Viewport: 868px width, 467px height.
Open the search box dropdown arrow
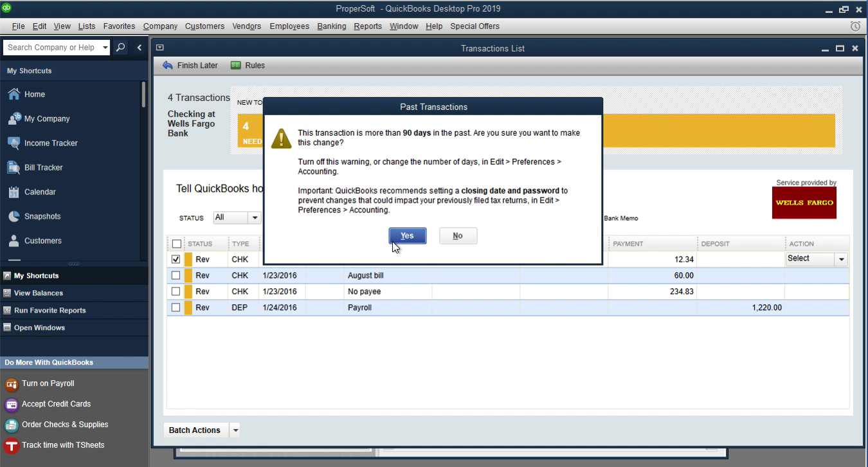[105, 48]
